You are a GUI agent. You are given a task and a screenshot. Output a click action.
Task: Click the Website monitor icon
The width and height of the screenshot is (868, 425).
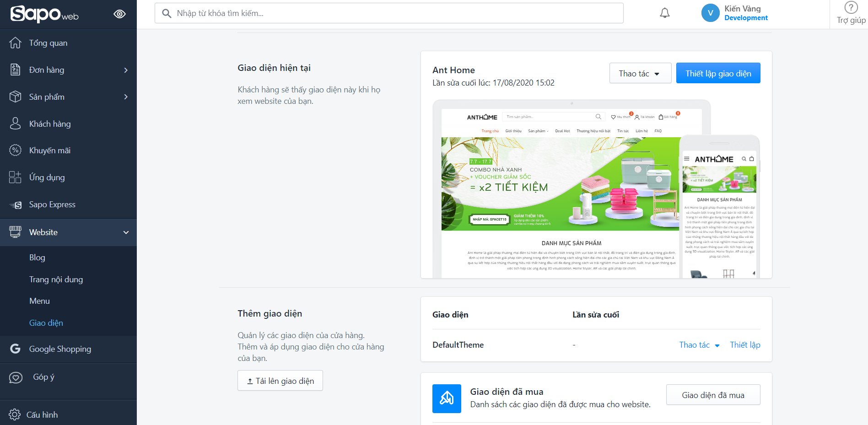[x=15, y=232]
